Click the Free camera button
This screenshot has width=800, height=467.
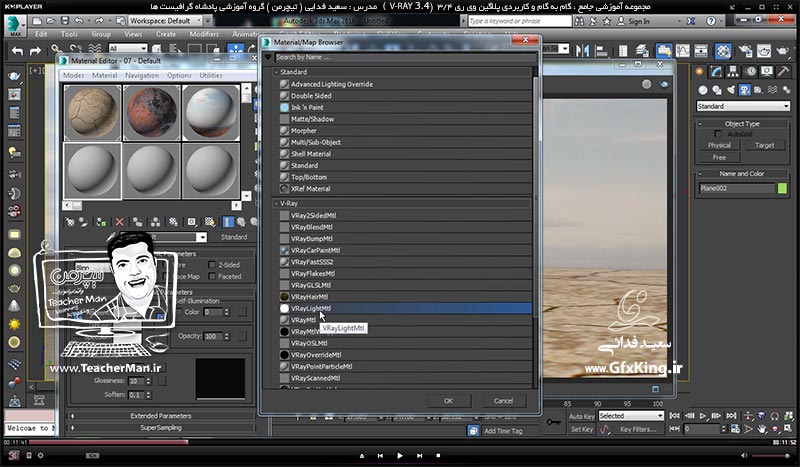719,158
